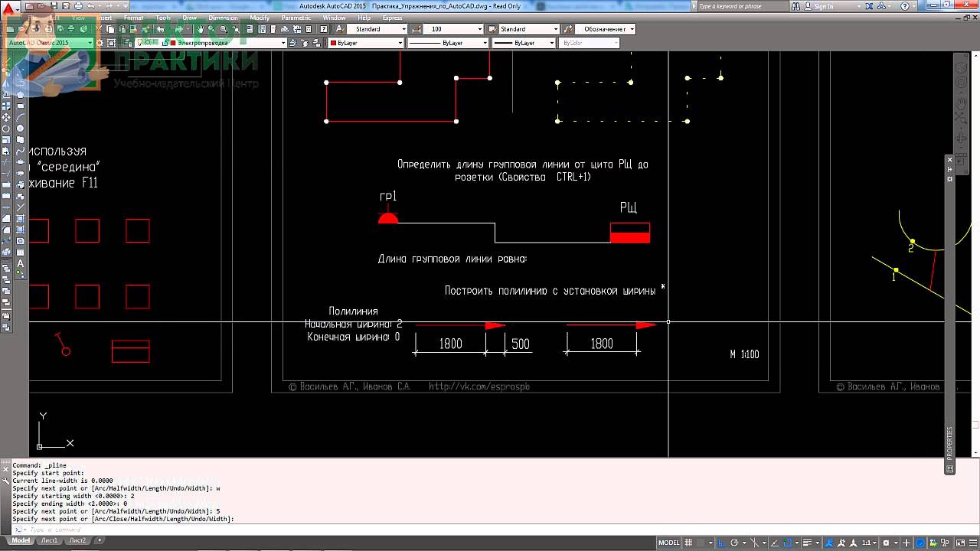Toggle annotation objects visibility in status bar
This screenshot has height=551, width=980.
[829, 543]
